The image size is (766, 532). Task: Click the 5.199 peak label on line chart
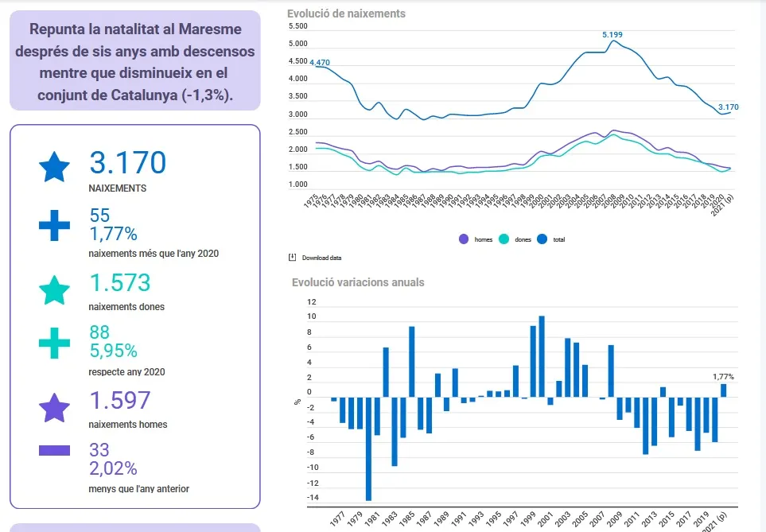pos(612,35)
